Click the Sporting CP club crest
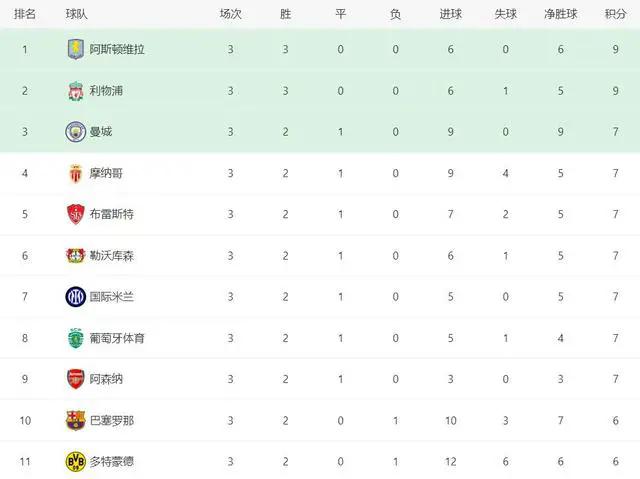This screenshot has height=479, width=640. click(x=76, y=338)
